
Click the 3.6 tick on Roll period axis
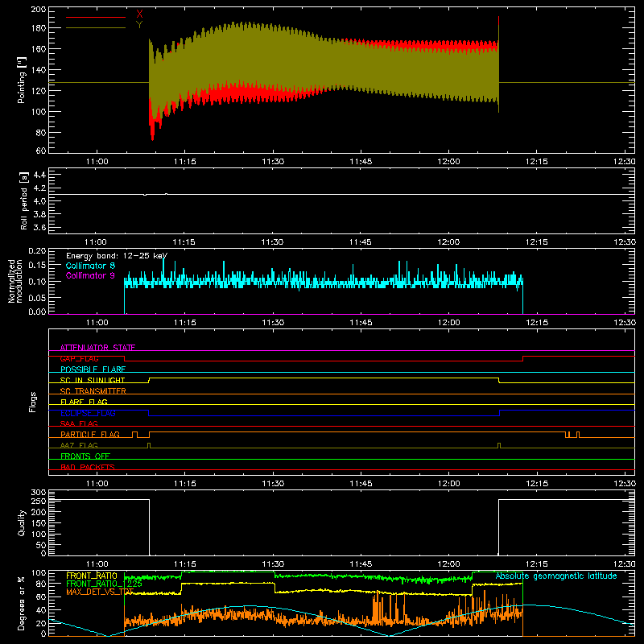39,228
